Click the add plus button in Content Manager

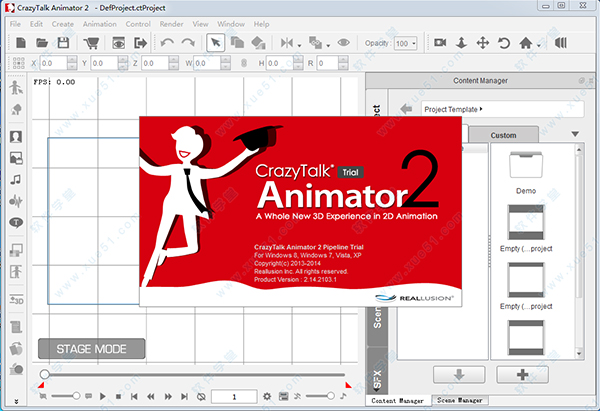[522, 374]
